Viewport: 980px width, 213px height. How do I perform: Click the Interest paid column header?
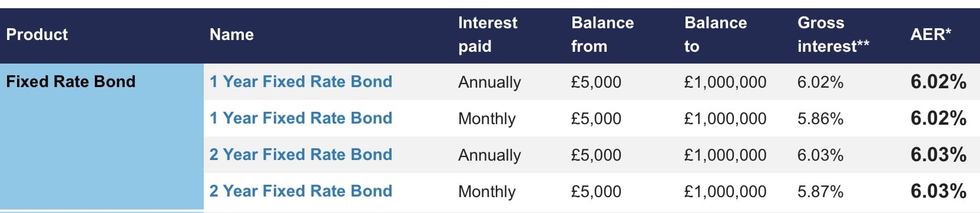click(488, 35)
